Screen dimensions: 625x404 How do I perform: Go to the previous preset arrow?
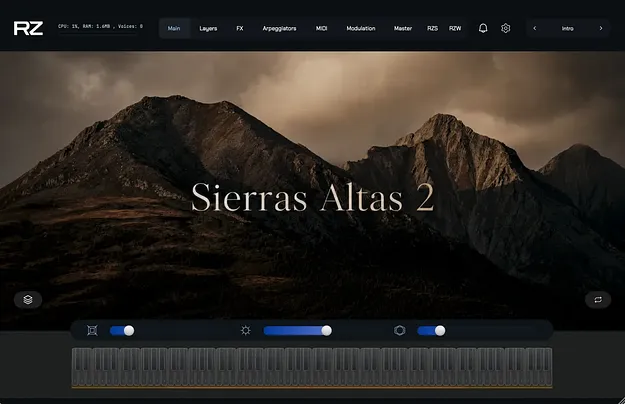click(535, 28)
